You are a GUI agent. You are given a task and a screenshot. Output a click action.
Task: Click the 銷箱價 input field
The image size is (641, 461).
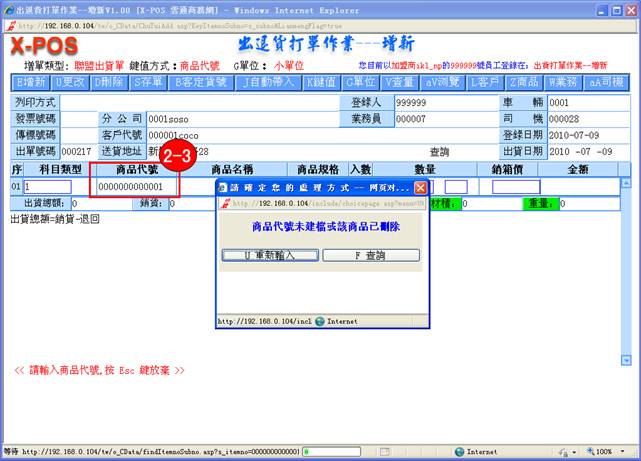coord(516,187)
